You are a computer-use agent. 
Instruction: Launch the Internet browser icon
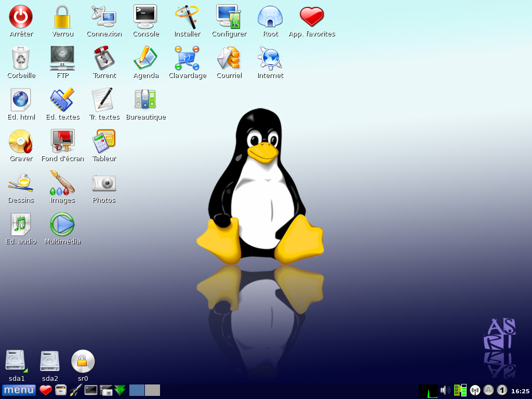pos(270,58)
